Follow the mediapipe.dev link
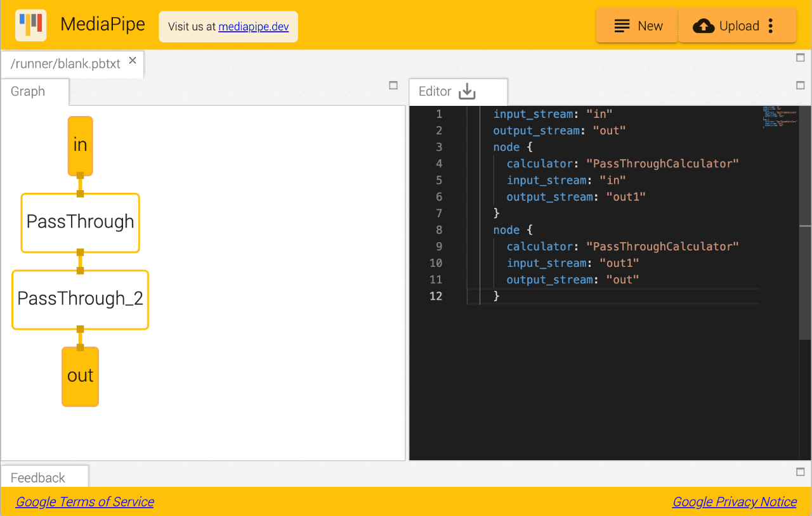Image resolution: width=812 pixels, height=516 pixels. tap(254, 27)
